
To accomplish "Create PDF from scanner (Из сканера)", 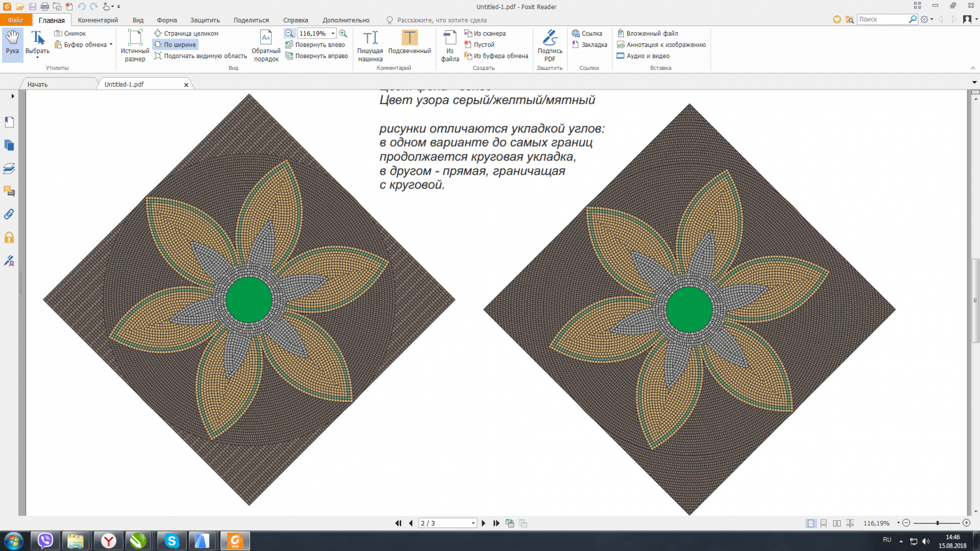I will (x=485, y=33).
